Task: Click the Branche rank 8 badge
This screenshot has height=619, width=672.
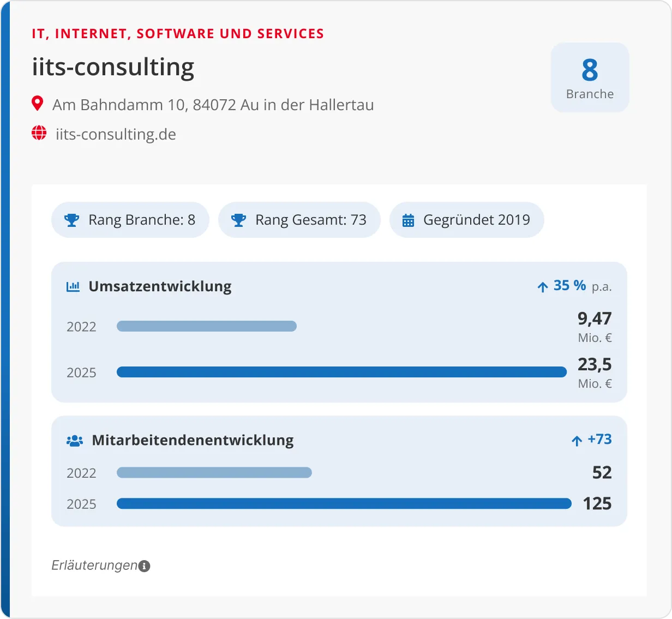Action: point(590,78)
